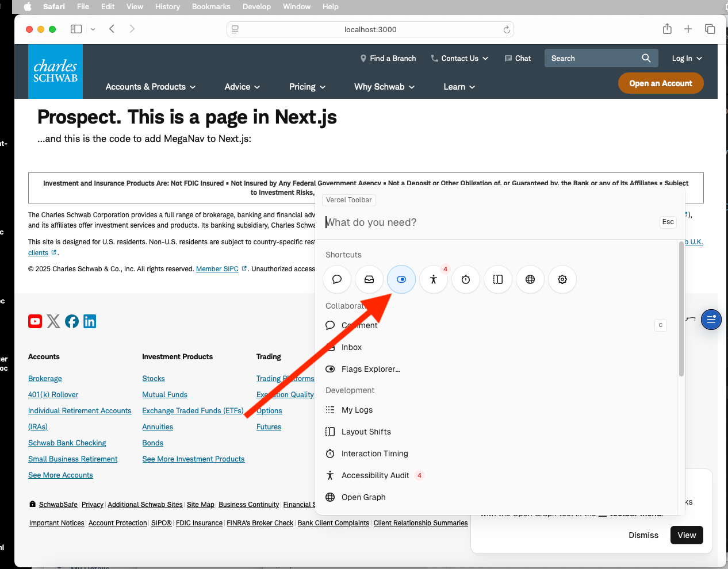Viewport: 728px width, 569px height.
Task: Open the Flags Explorer shortcut icon
Action: pyautogui.click(x=401, y=279)
